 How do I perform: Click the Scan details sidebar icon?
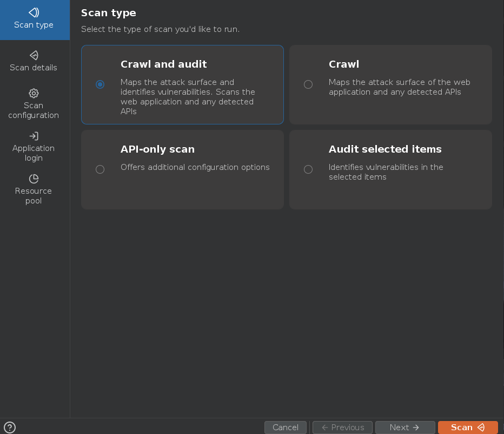pos(34,55)
